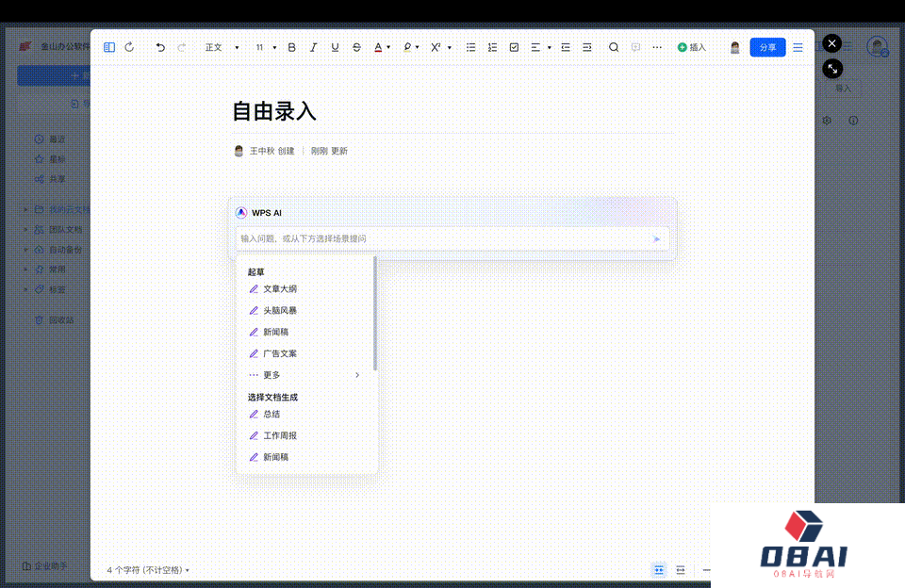This screenshot has height=588, width=905.
Task: Toggle italic formatting
Action: [313, 47]
